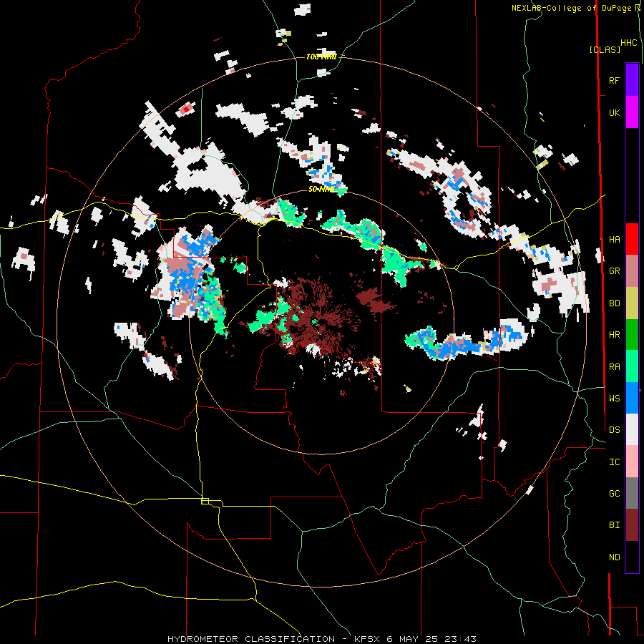Select the ND legend label text
Image resolution: width=644 pixels, height=644 pixels.
pos(614,557)
